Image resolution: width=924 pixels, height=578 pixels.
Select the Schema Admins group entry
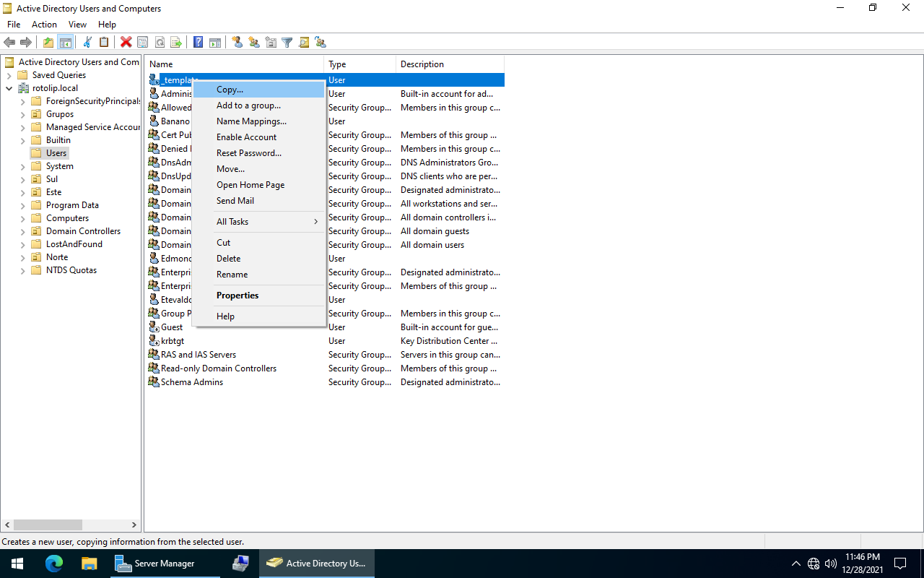click(x=191, y=382)
